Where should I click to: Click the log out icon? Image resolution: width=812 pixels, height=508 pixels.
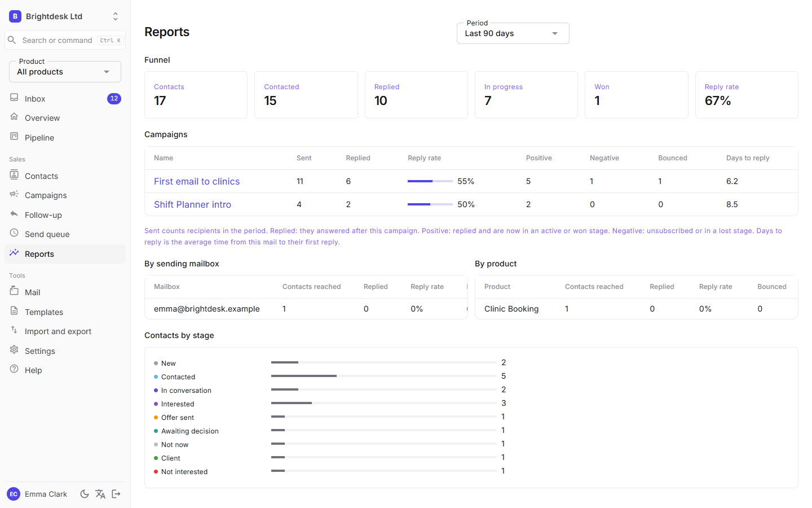(x=116, y=494)
